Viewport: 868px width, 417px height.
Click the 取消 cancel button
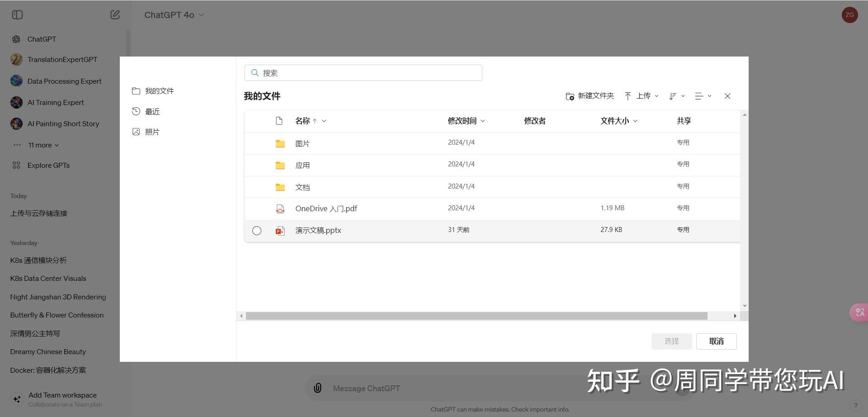pyautogui.click(x=716, y=341)
